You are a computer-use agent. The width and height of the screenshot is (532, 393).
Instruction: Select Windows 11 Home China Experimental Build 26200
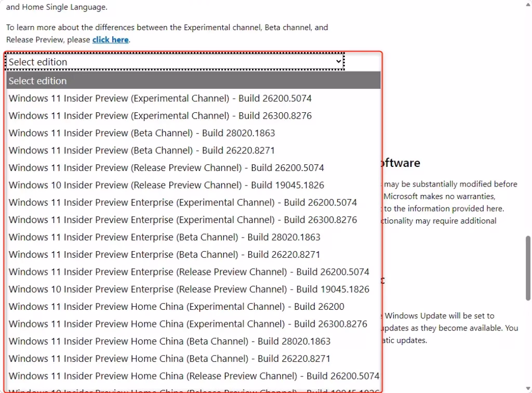click(177, 306)
